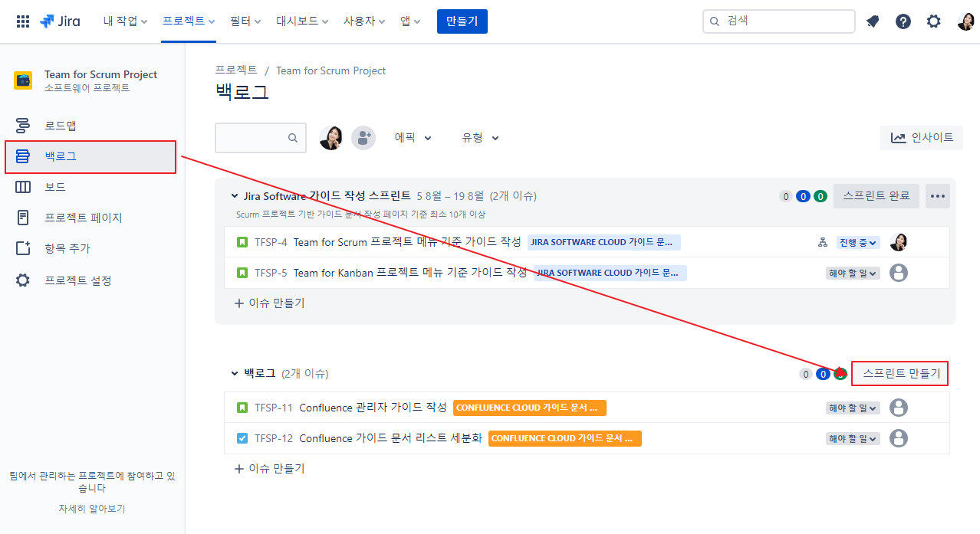Follow the 자세히 알아보기 link
980x534 pixels.
(x=92, y=508)
